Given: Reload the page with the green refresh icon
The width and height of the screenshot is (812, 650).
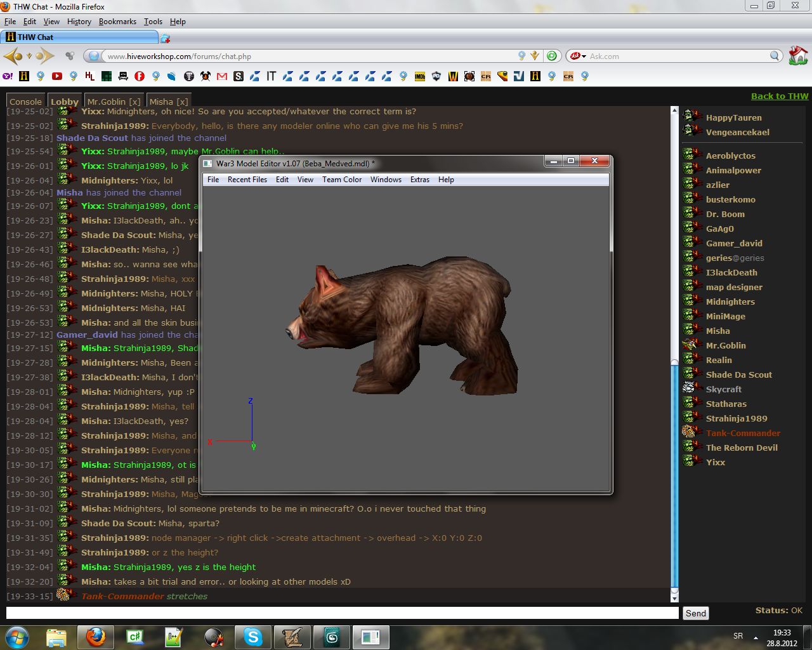Looking at the screenshot, I should pos(552,56).
